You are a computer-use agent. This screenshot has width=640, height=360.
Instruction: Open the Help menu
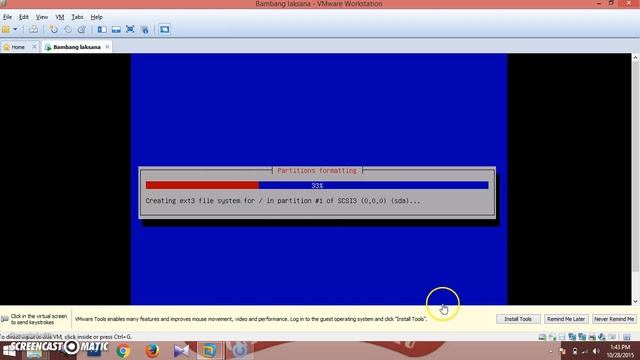tap(96, 17)
